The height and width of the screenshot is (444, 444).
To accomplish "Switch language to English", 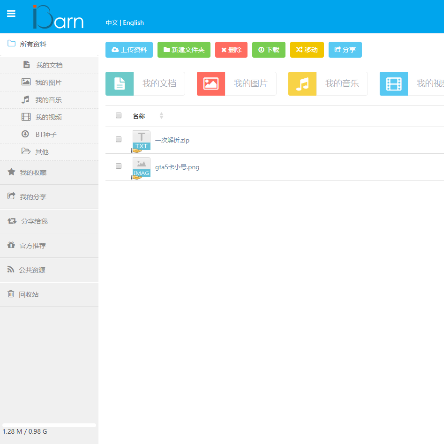I will tap(133, 23).
